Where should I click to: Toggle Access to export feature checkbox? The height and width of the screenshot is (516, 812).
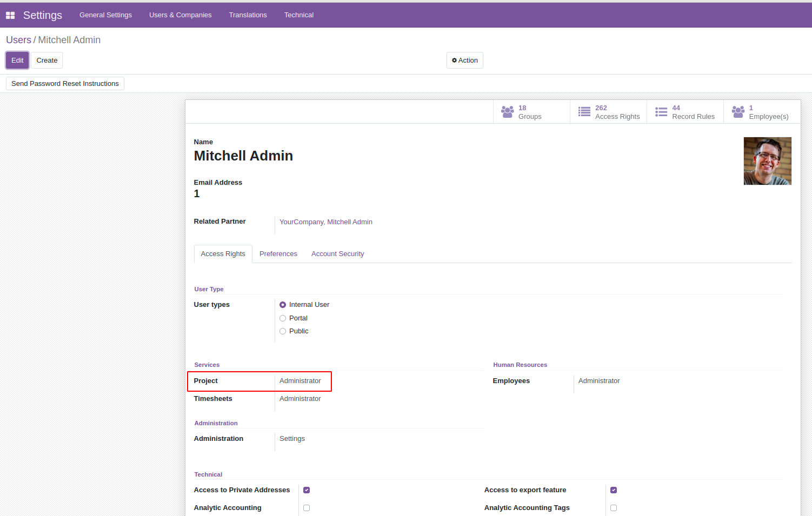pyautogui.click(x=614, y=490)
